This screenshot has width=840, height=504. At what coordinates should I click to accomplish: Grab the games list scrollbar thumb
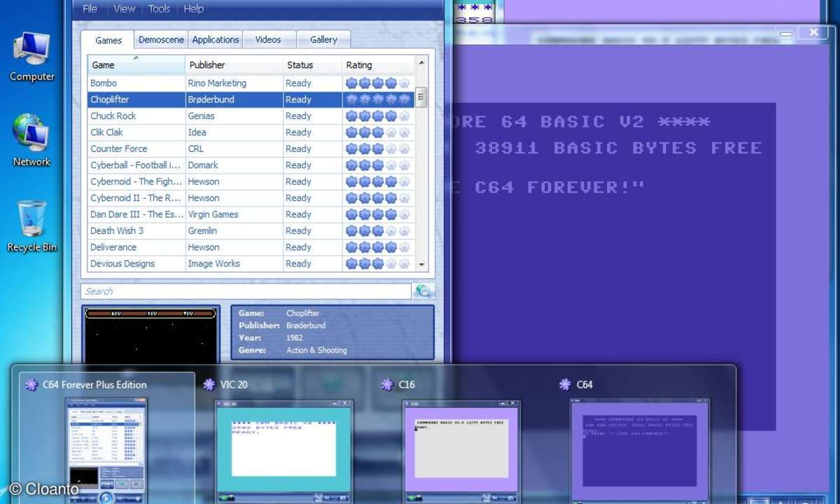[x=421, y=96]
